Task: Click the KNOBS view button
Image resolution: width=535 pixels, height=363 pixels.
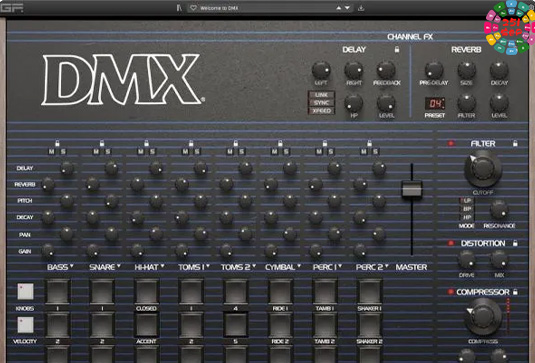Action: [26, 291]
